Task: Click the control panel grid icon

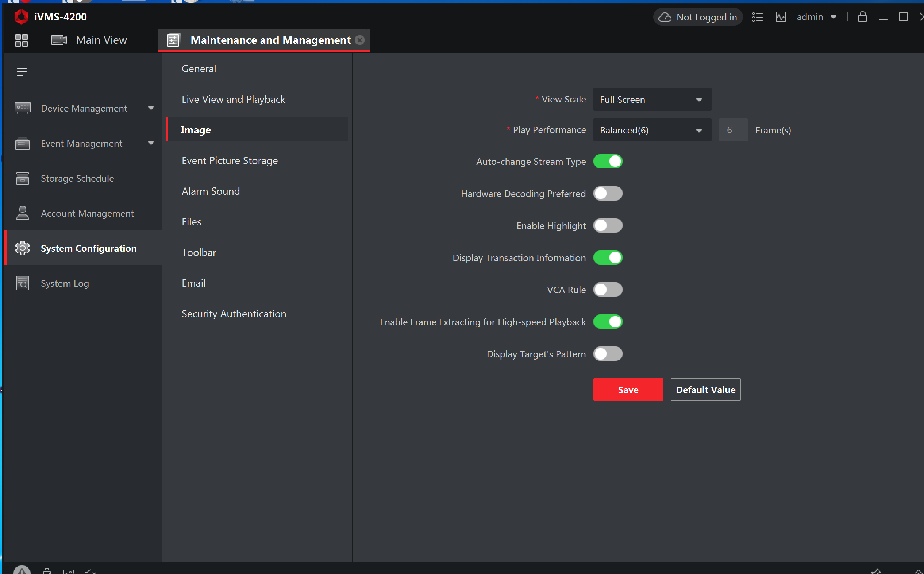Action: pos(21,40)
